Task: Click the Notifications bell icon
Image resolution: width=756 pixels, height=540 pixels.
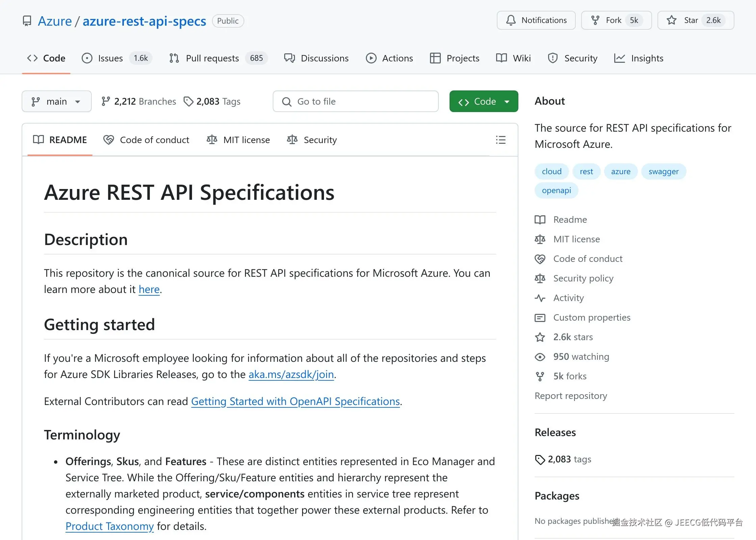Action: point(511,20)
